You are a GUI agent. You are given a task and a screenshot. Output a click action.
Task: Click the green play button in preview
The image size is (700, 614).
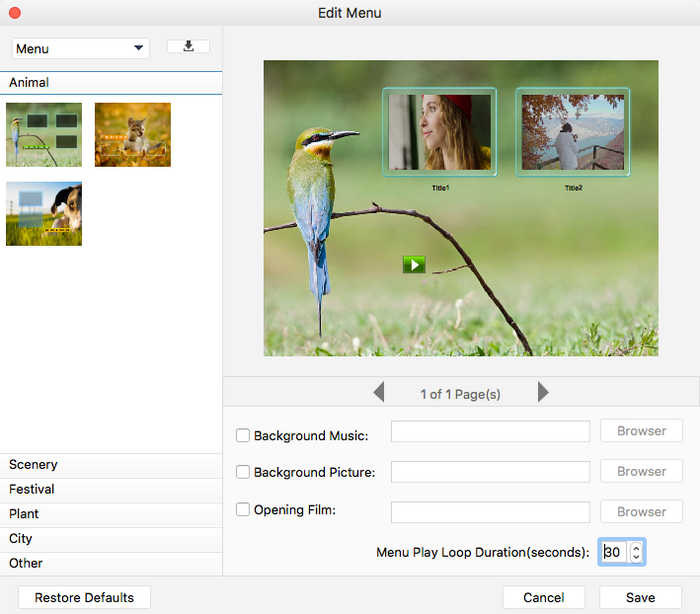(414, 265)
